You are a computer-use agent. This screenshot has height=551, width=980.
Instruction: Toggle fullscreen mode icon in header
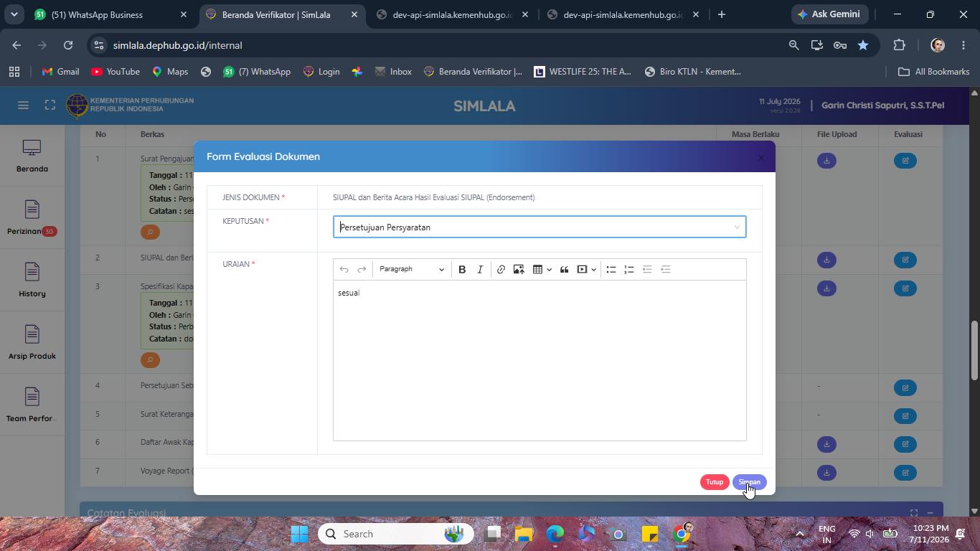tap(50, 105)
